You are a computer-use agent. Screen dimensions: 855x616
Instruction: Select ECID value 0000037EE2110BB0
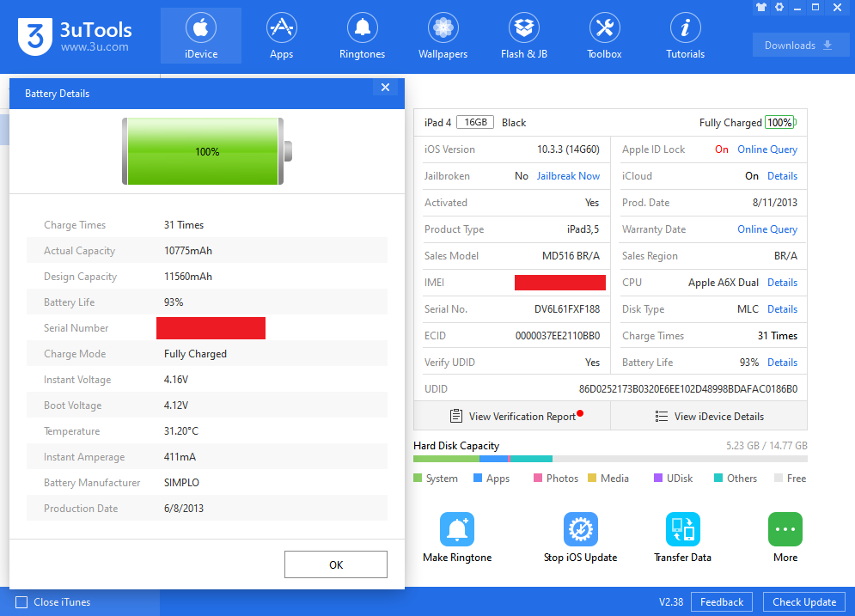click(558, 336)
